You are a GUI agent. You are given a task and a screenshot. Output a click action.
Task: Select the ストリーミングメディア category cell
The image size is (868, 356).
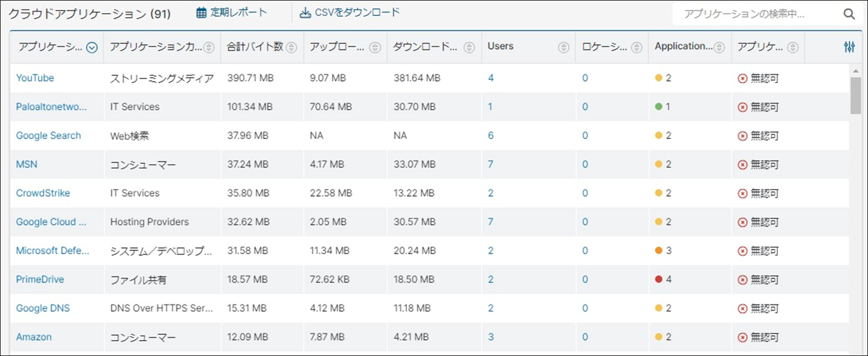click(x=162, y=78)
